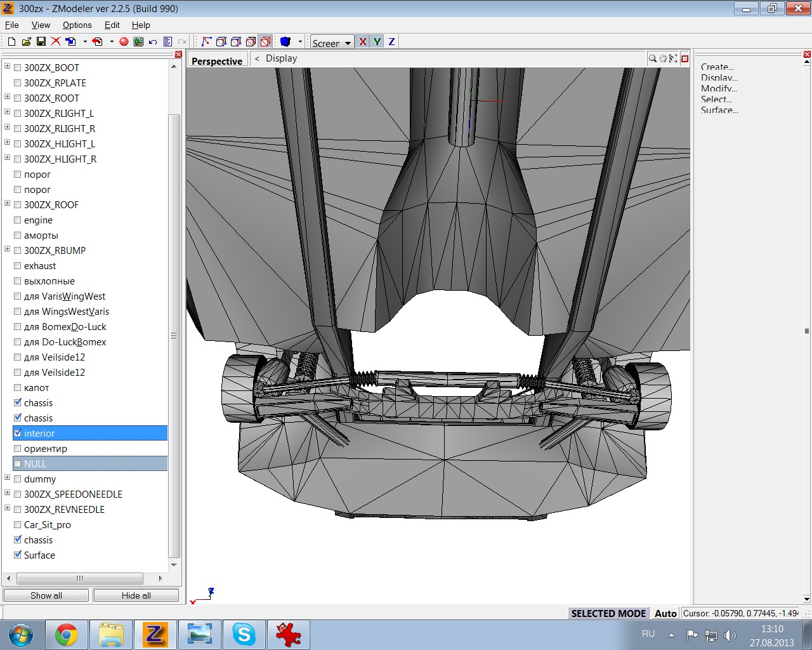Image resolution: width=812 pixels, height=650 pixels.
Task: Click the red X delete icon in toolbar
Action: [56, 41]
